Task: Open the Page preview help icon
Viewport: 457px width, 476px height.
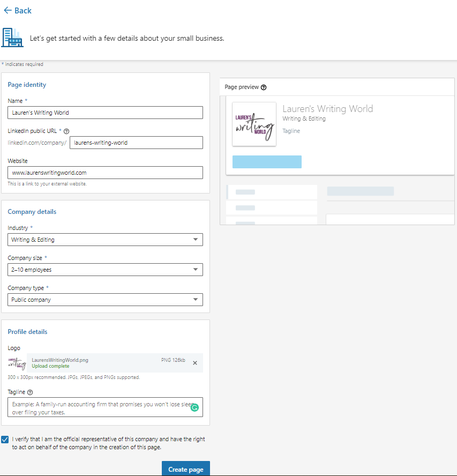Action: [x=264, y=87]
